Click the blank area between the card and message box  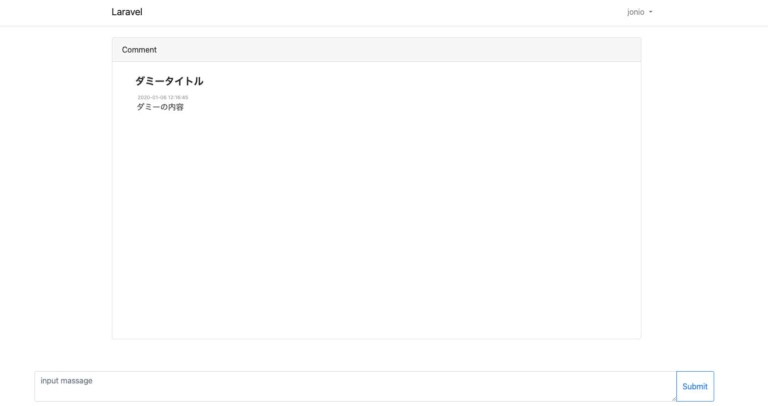pyautogui.click(x=376, y=355)
